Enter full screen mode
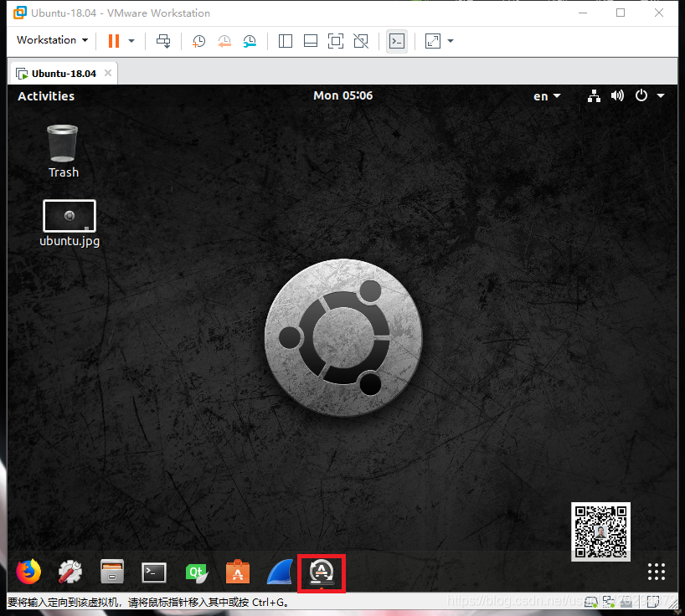 click(x=336, y=41)
